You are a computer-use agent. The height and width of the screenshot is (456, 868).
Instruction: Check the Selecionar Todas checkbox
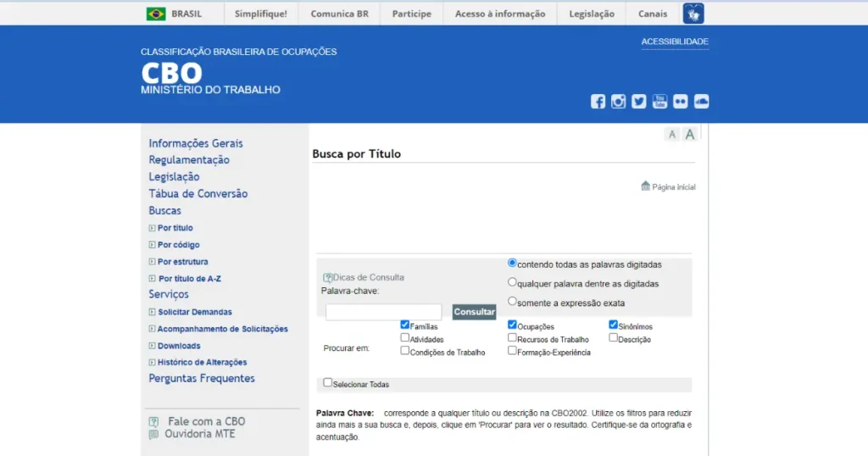(328, 382)
